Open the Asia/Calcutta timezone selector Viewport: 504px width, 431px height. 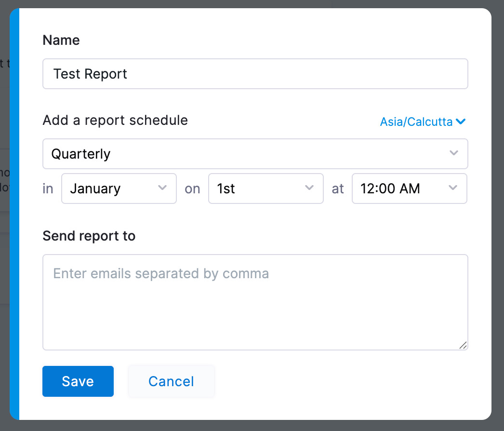[x=417, y=122]
